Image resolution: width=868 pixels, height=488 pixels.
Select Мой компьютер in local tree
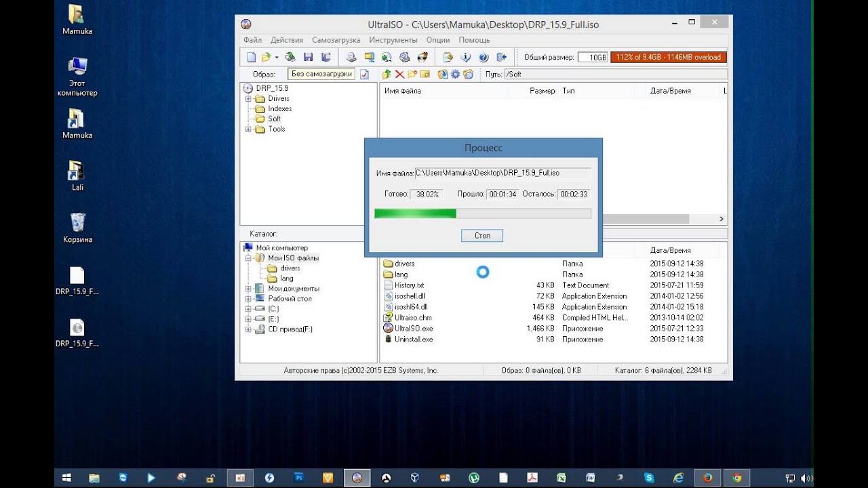pyautogui.click(x=281, y=248)
